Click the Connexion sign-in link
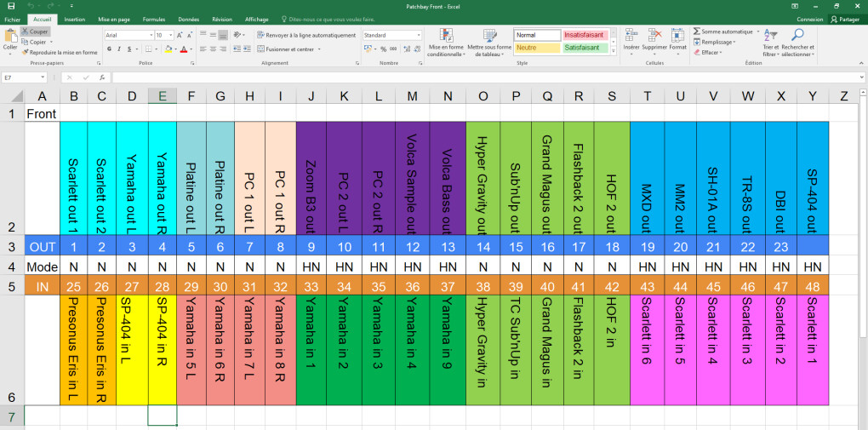This screenshot has height=430, width=868. (x=810, y=20)
